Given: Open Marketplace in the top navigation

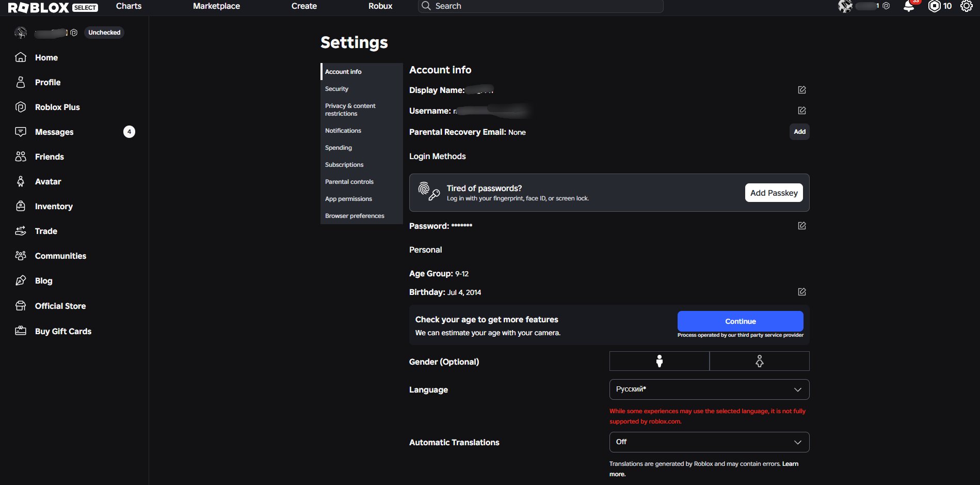Looking at the screenshot, I should [x=216, y=6].
